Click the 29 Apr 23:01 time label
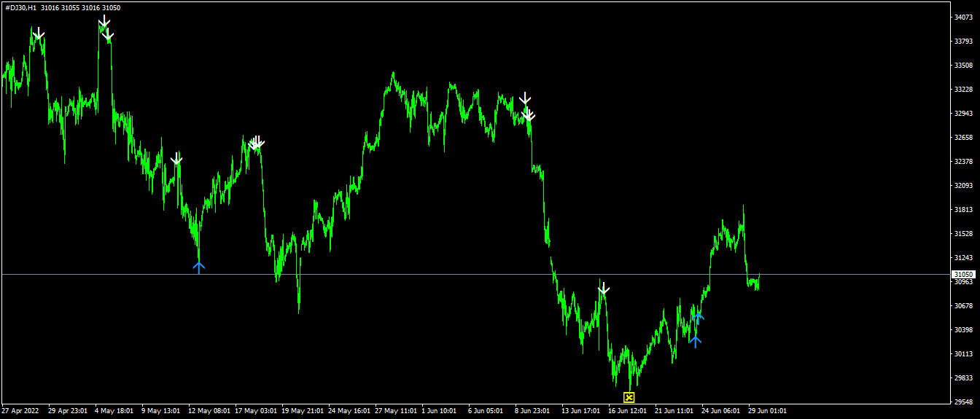Image resolution: width=980 pixels, height=419 pixels. pyautogui.click(x=67, y=410)
